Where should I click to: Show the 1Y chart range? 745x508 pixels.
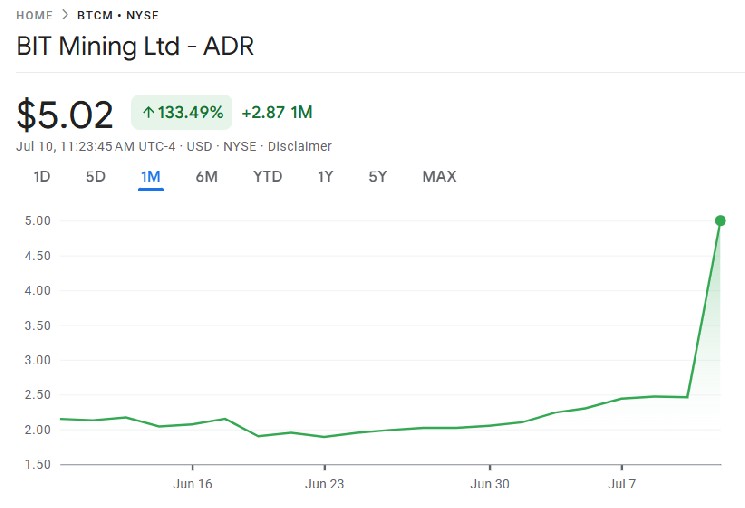(325, 177)
